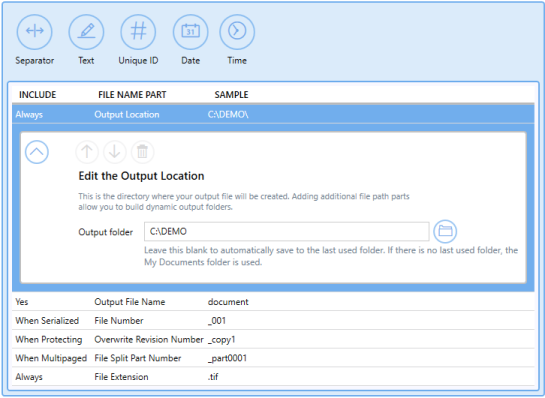The height and width of the screenshot is (398, 545).
Task: Click the FILE NAME PART column header
Action: pyautogui.click(x=132, y=95)
